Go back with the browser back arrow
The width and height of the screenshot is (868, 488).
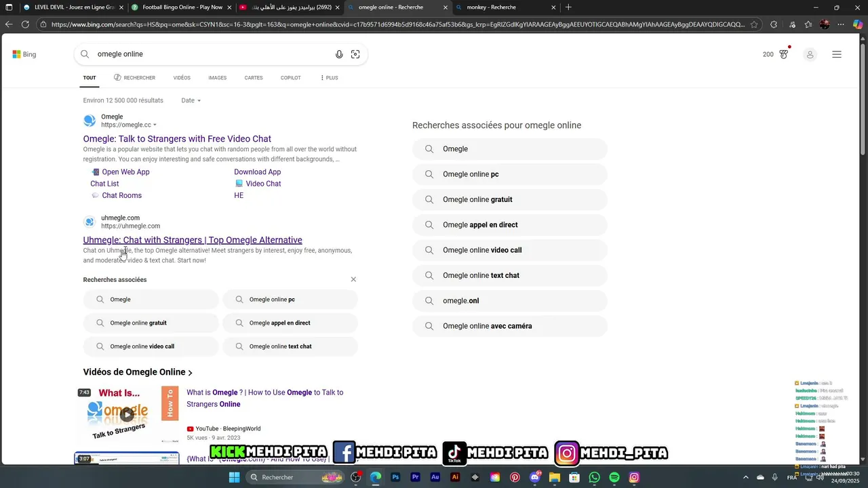(x=9, y=24)
